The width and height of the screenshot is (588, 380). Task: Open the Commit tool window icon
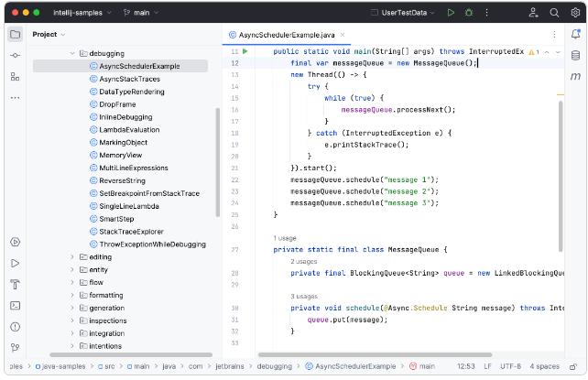[x=15, y=56]
